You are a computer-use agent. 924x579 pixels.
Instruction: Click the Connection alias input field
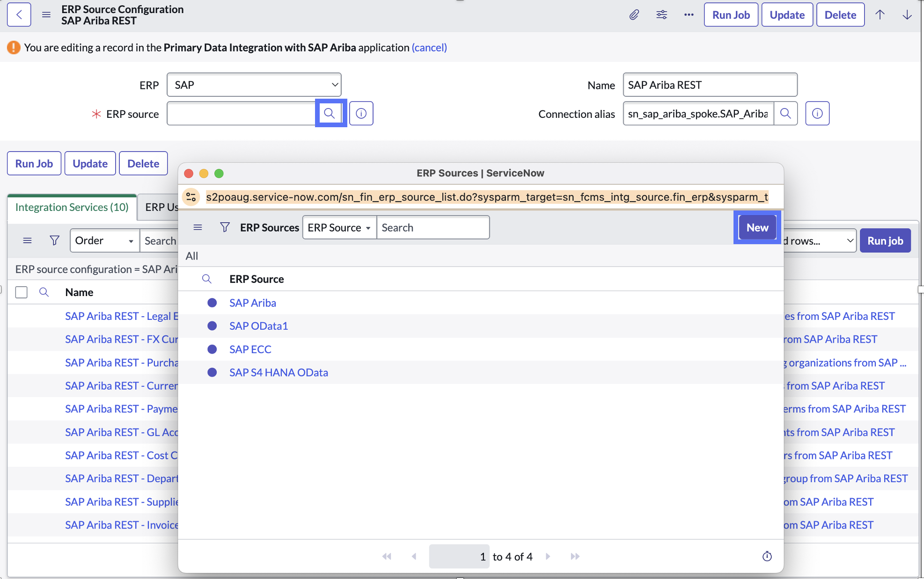click(698, 113)
